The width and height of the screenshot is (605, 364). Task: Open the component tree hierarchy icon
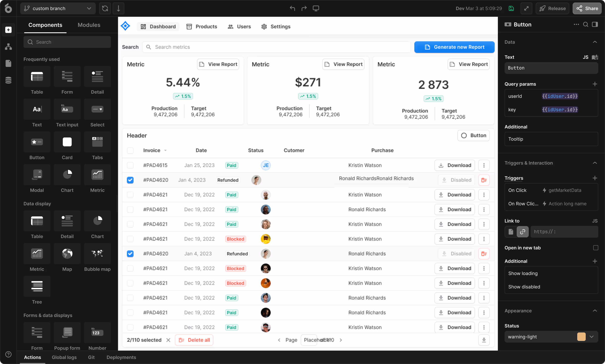pos(8,47)
